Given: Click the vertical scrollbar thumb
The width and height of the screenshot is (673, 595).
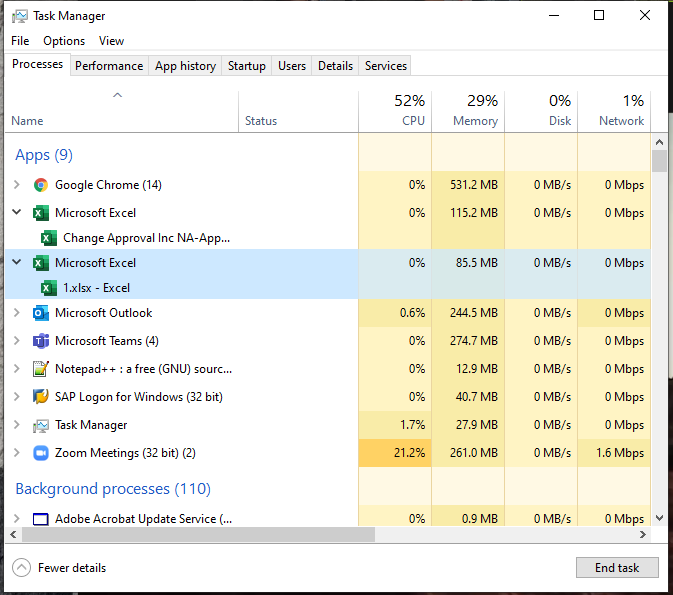Looking at the screenshot, I should pos(659,161).
